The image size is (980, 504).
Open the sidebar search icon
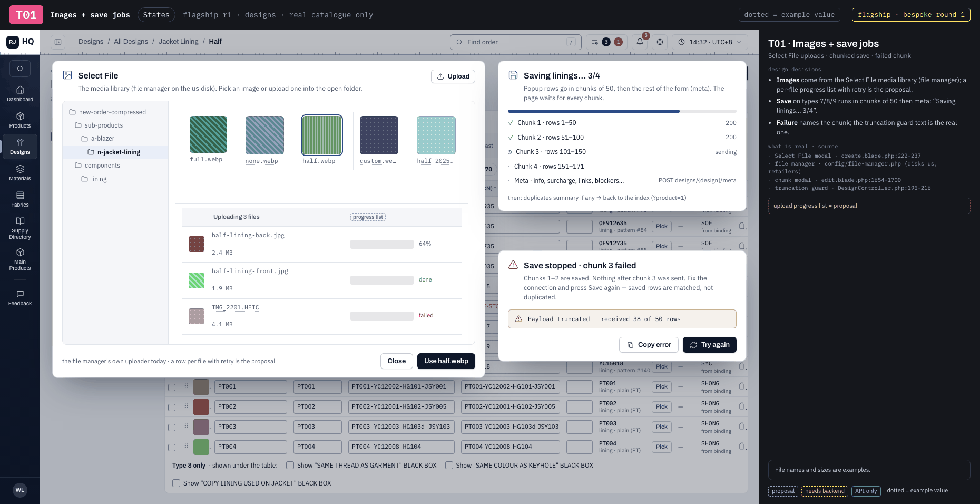(x=20, y=69)
